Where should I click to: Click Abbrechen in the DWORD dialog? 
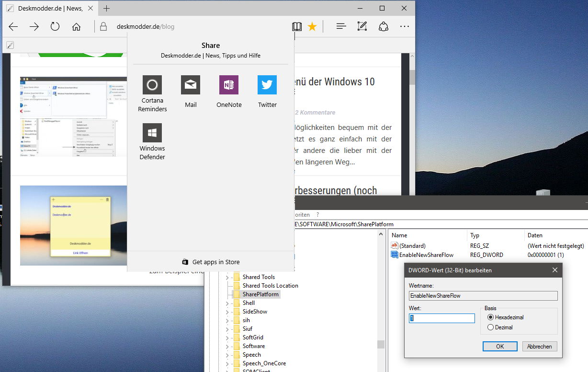540,346
